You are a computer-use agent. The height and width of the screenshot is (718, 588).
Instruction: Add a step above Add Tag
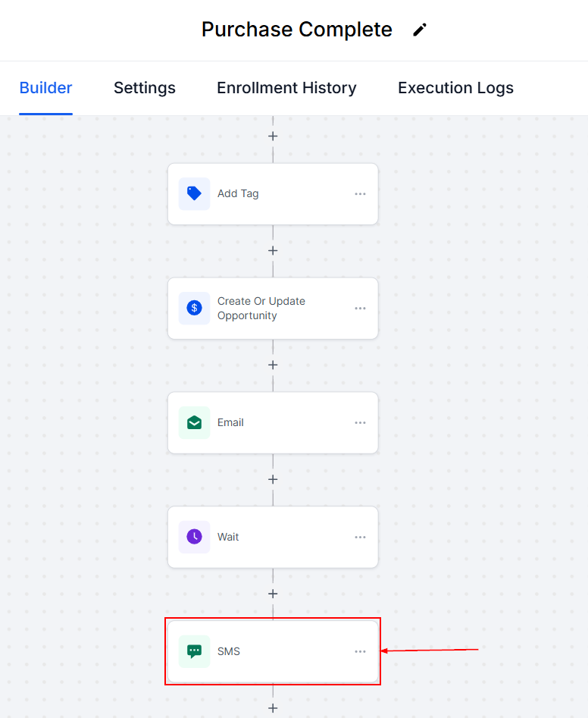point(273,136)
